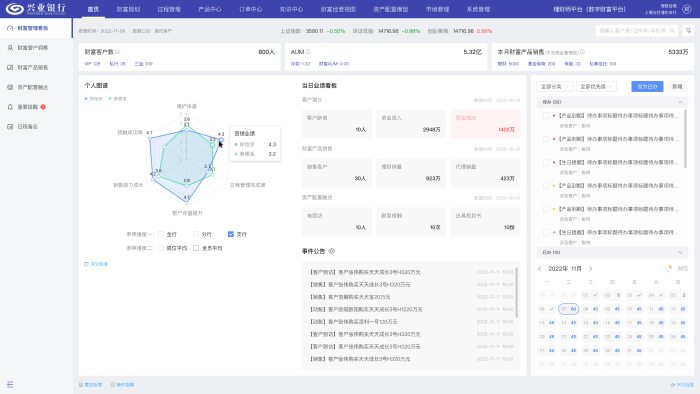Click the 事件公告 list scrollbar

tap(517, 292)
